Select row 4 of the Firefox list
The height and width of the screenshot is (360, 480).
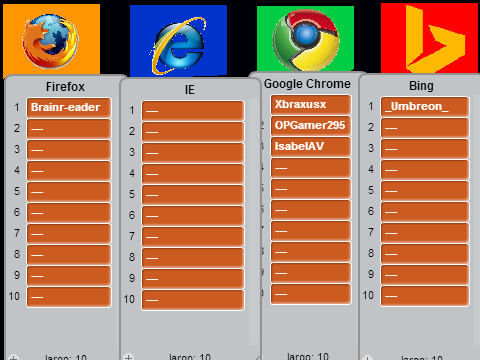pyautogui.click(x=69, y=170)
